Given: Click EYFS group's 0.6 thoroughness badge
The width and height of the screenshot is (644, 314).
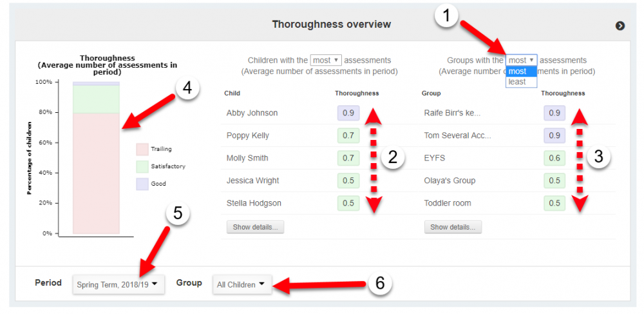Looking at the screenshot, I should point(554,159).
